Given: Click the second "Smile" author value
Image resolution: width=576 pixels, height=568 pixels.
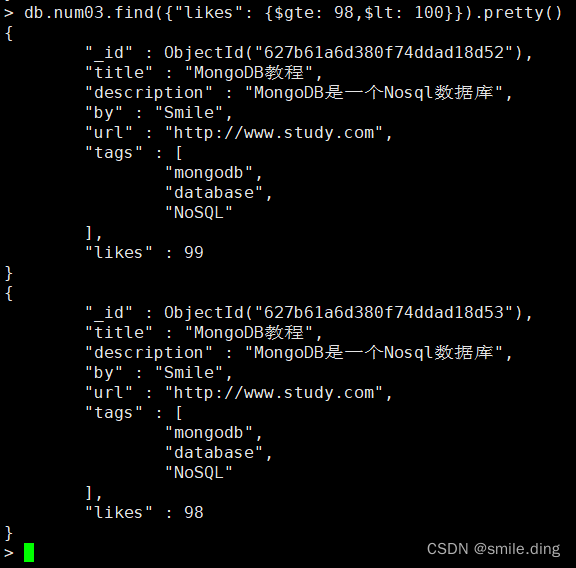Looking at the screenshot, I should [x=189, y=373].
